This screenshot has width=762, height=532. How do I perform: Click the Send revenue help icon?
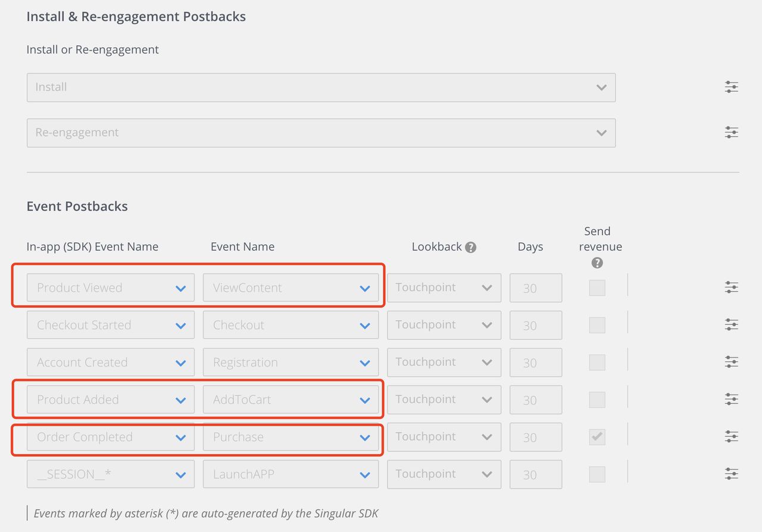597,262
